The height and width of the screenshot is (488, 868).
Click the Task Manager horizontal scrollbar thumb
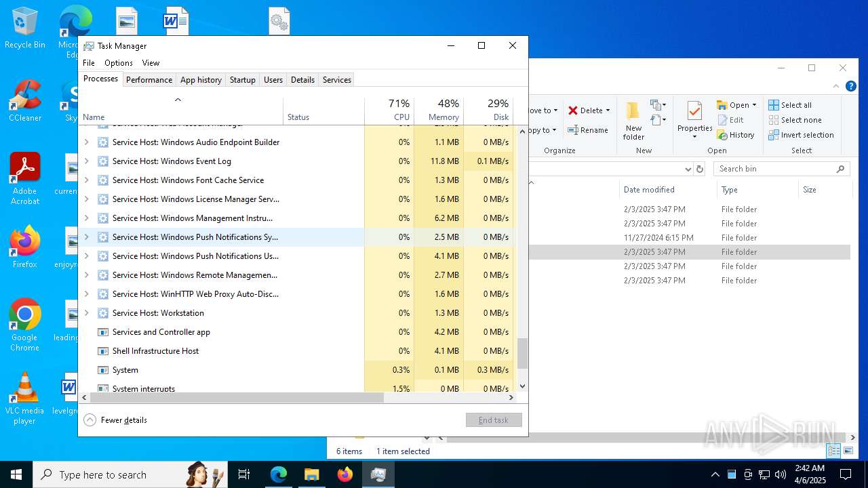click(x=237, y=398)
